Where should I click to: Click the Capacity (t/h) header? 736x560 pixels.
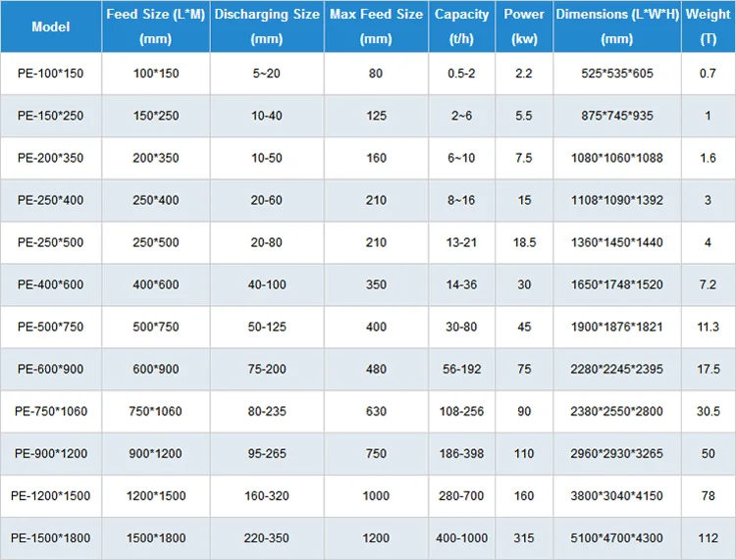point(462,26)
